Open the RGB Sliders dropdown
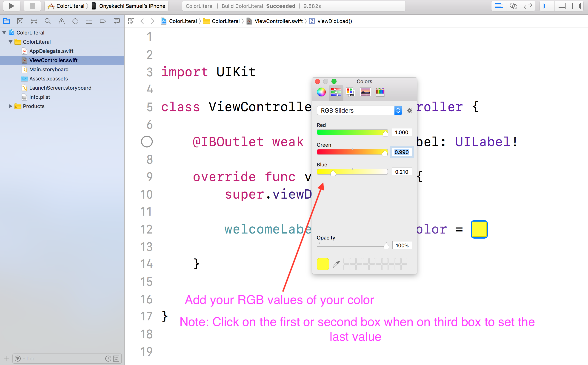This screenshot has height=365, width=588. pyautogui.click(x=398, y=110)
